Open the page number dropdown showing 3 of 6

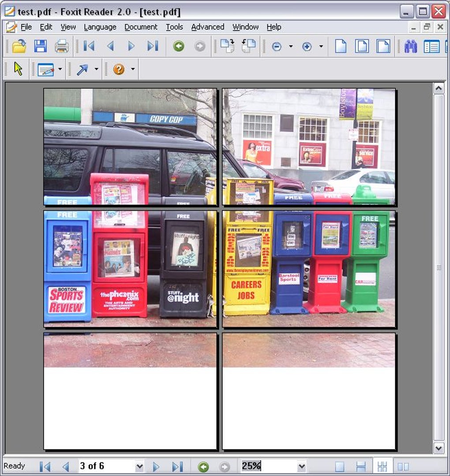click(139, 466)
